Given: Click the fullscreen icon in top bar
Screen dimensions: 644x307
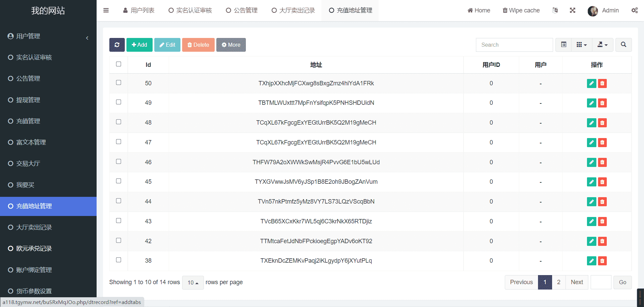Looking at the screenshot, I should pyautogui.click(x=573, y=10).
